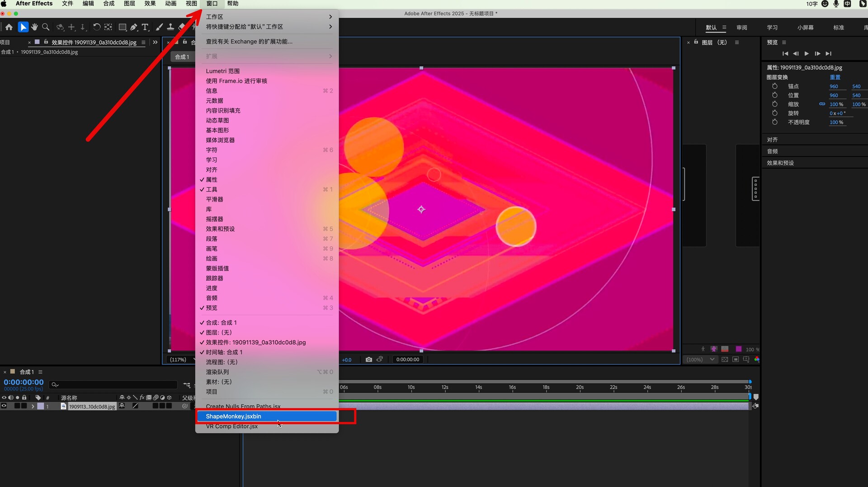Viewport: 868px width, 487px height.
Task: Click 重置 to reset layer transform
Action: [x=835, y=77]
